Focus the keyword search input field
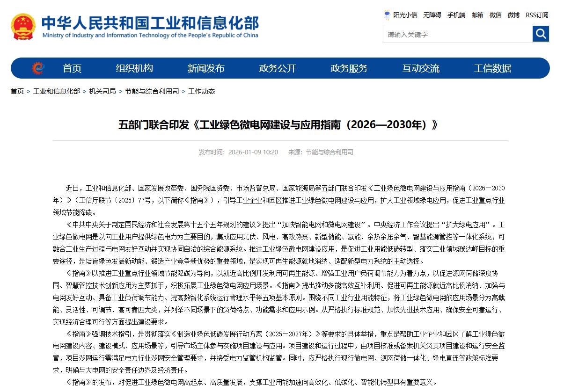This screenshot has height=392, width=564. (x=457, y=34)
